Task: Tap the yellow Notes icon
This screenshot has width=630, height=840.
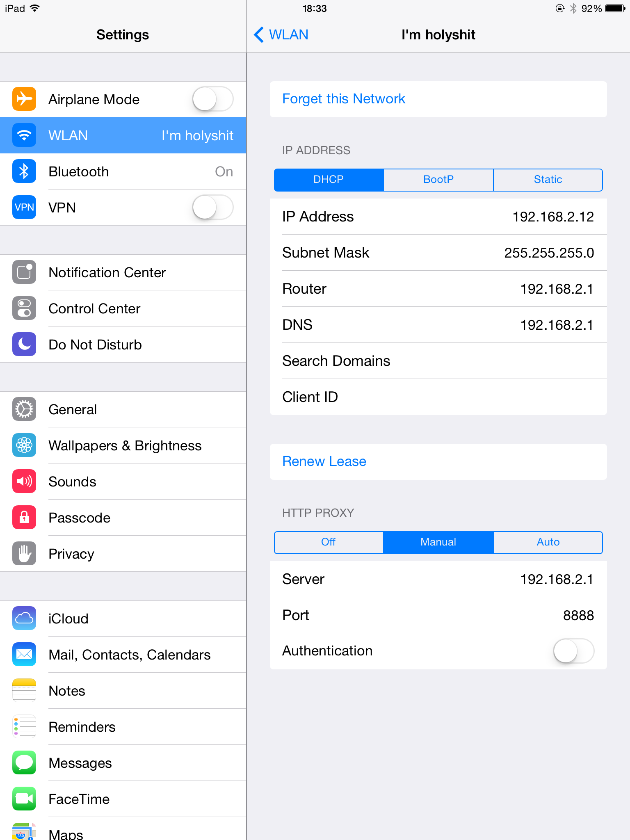Action: coord(24,691)
